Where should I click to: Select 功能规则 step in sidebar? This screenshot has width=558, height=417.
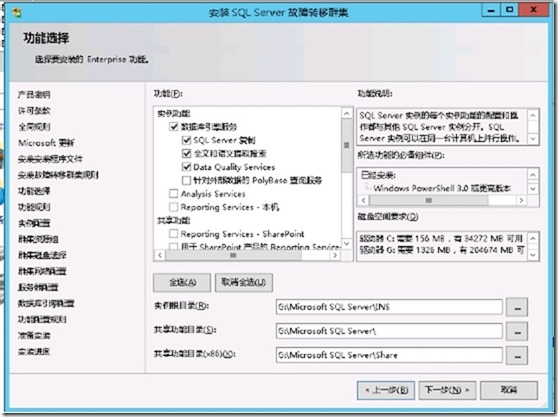pyautogui.click(x=34, y=207)
